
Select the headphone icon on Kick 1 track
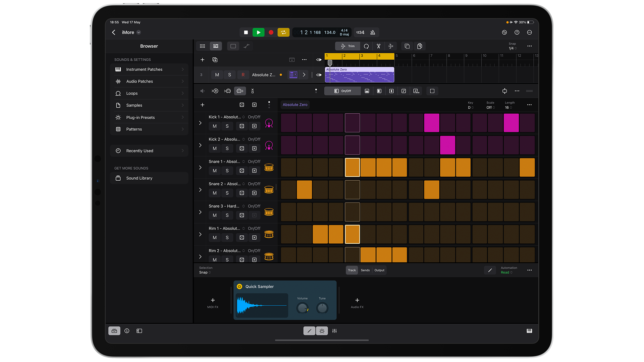pyautogui.click(x=269, y=123)
